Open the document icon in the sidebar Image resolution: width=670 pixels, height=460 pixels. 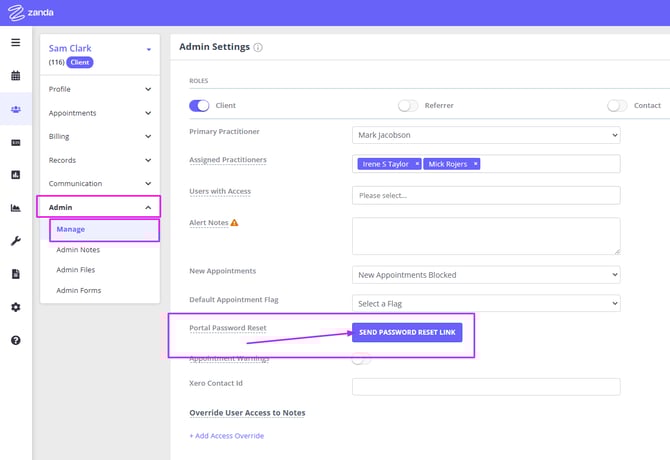coord(15,274)
